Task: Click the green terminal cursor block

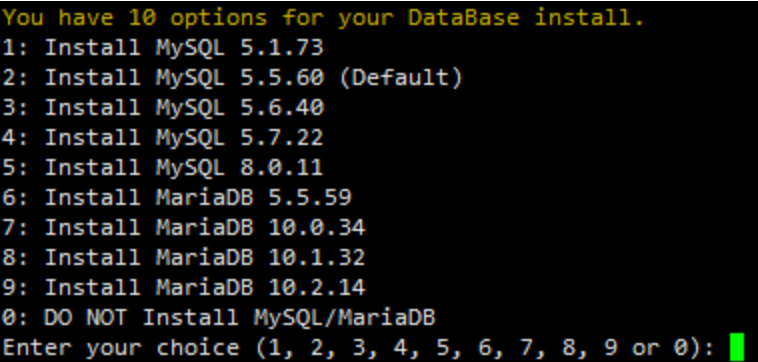Action: pos(736,348)
